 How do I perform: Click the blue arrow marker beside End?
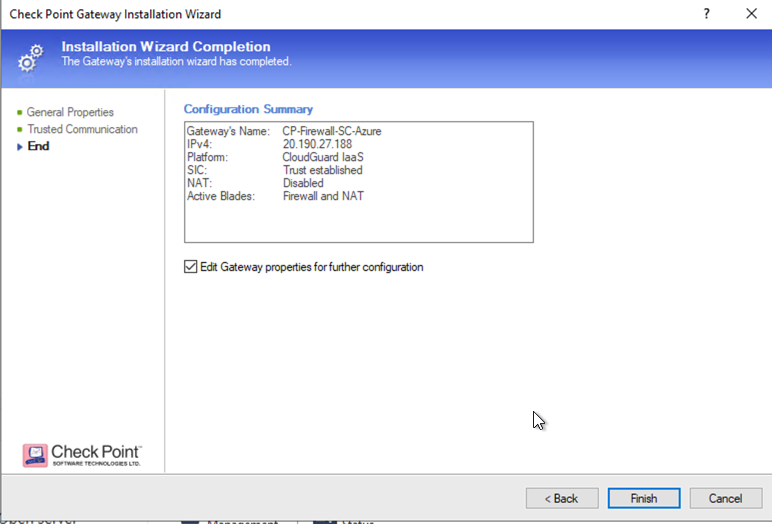pyautogui.click(x=19, y=146)
